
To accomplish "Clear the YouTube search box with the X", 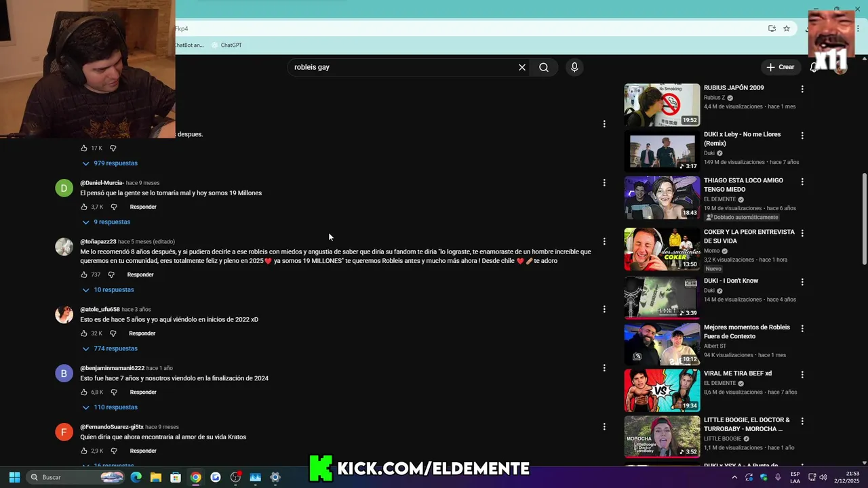I will click(x=522, y=67).
